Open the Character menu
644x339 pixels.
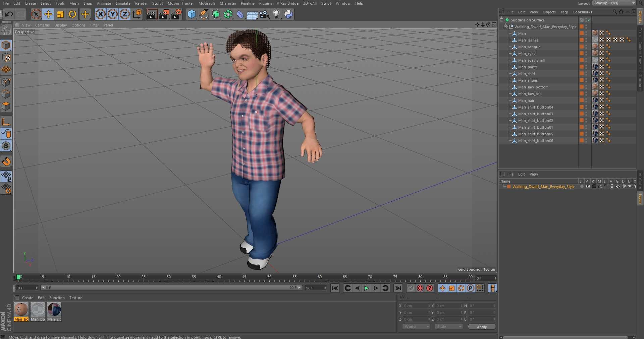point(228,3)
